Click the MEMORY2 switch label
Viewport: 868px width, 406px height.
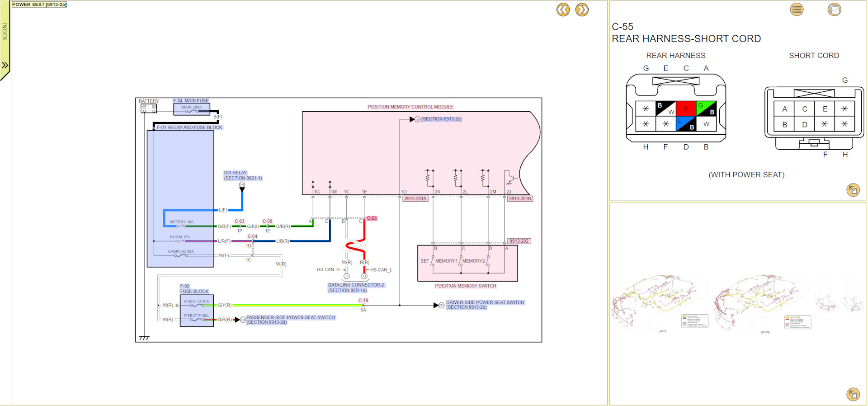(473, 261)
